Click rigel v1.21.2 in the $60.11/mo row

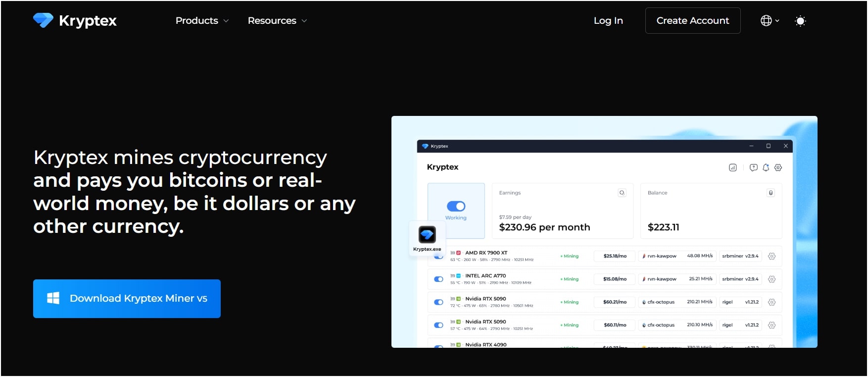(x=740, y=325)
